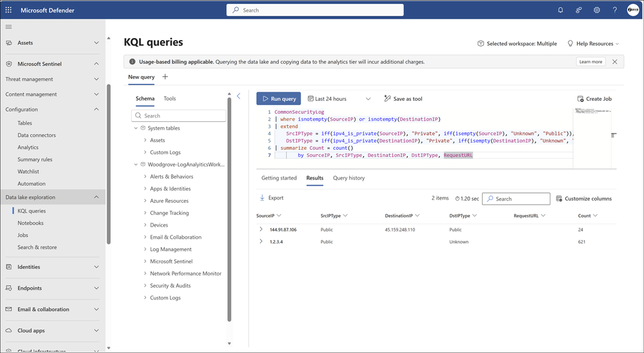This screenshot has height=353, width=644.
Task: Expand Network Performance Monitor node
Action: coord(145,273)
